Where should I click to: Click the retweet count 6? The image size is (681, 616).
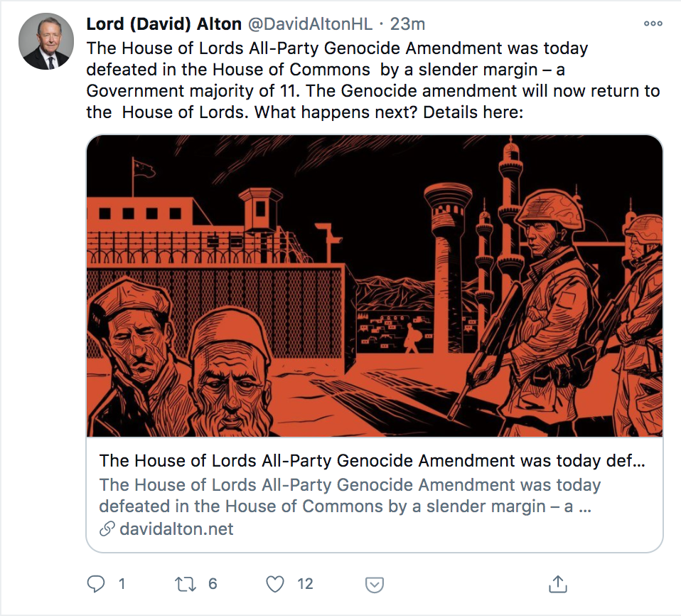click(x=213, y=584)
